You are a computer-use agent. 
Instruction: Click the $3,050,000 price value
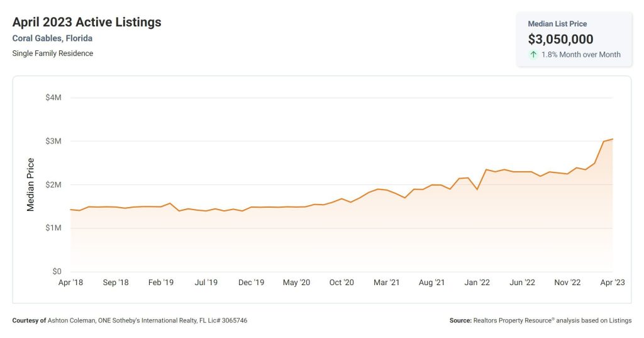560,39
